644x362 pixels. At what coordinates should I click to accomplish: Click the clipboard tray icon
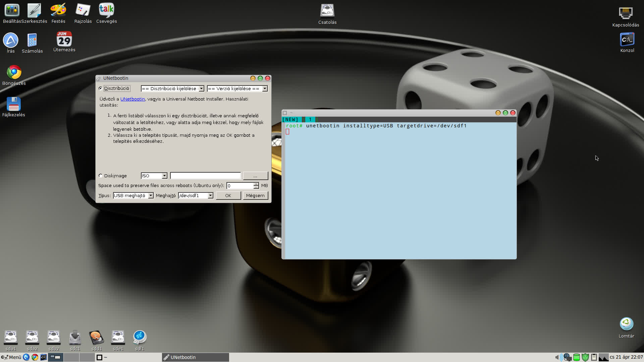click(x=594, y=357)
